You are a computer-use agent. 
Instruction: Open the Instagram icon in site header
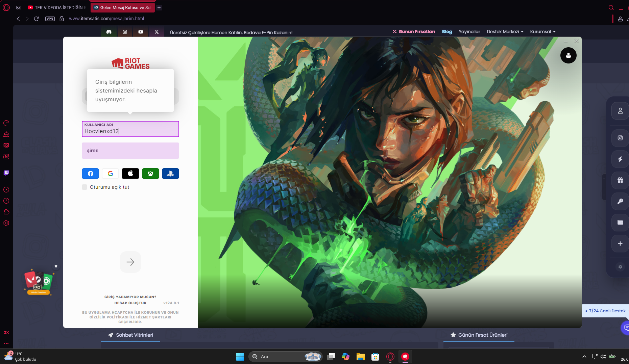(x=125, y=32)
